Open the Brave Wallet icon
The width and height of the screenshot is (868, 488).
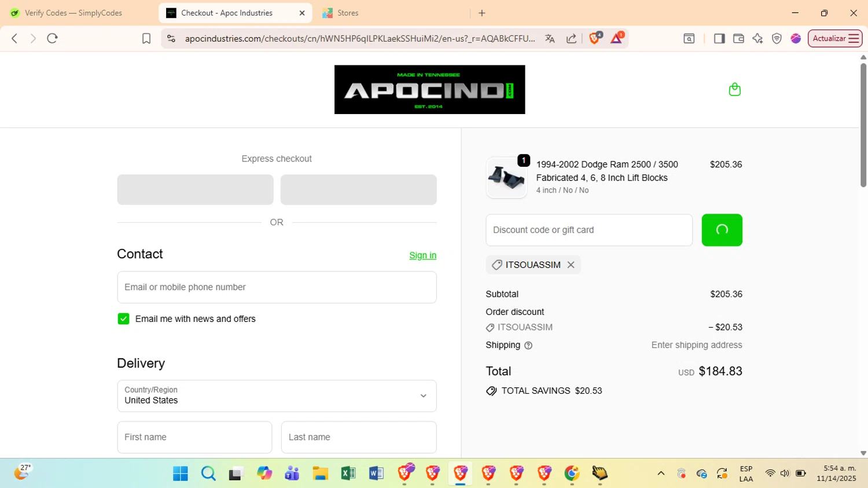point(738,38)
